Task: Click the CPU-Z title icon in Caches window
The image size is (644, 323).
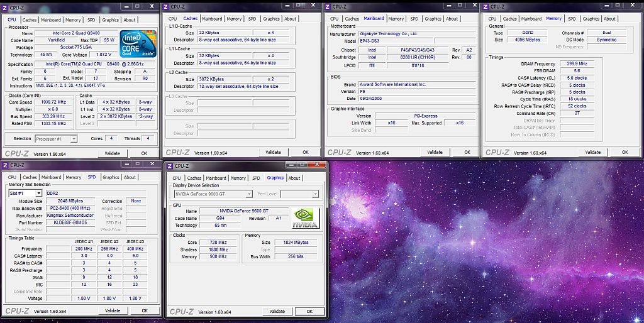Action: [x=165, y=6]
